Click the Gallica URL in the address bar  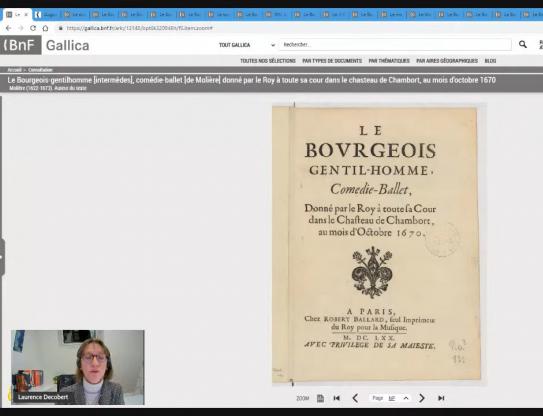click(x=140, y=28)
